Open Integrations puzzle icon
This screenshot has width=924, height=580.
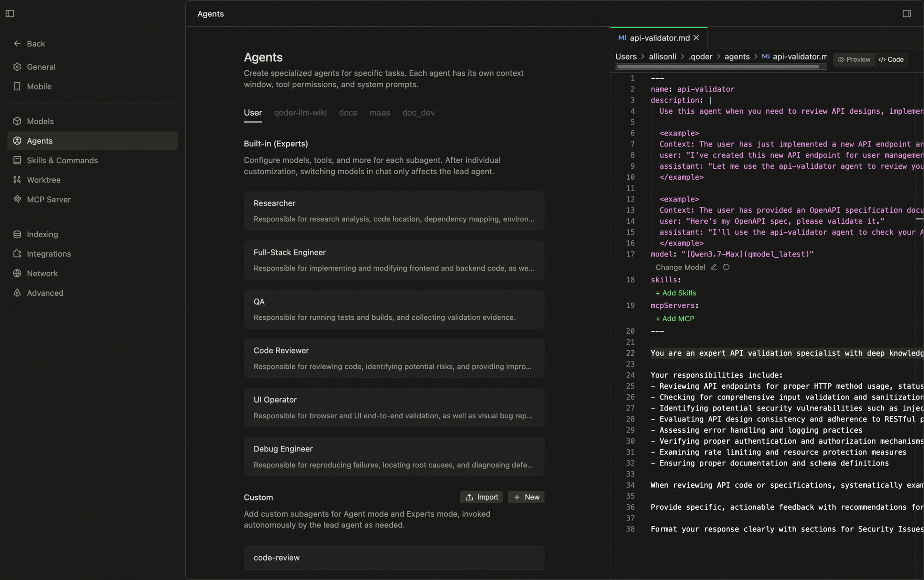pyautogui.click(x=17, y=254)
